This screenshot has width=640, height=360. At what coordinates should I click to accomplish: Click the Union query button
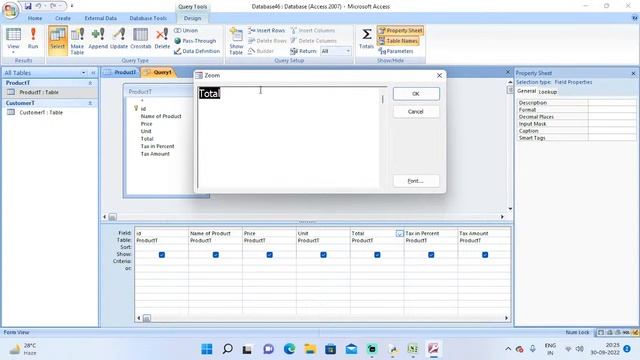pyautogui.click(x=186, y=31)
